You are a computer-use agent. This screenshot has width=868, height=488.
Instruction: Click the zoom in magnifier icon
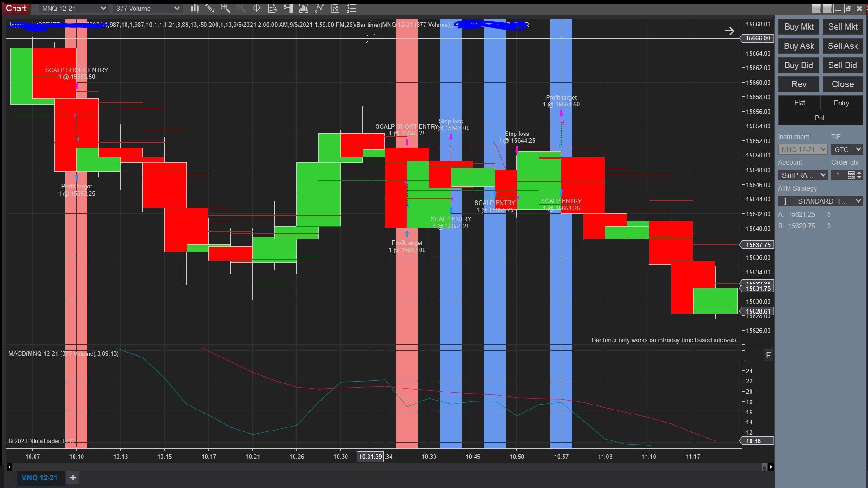[x=225, y=8]
